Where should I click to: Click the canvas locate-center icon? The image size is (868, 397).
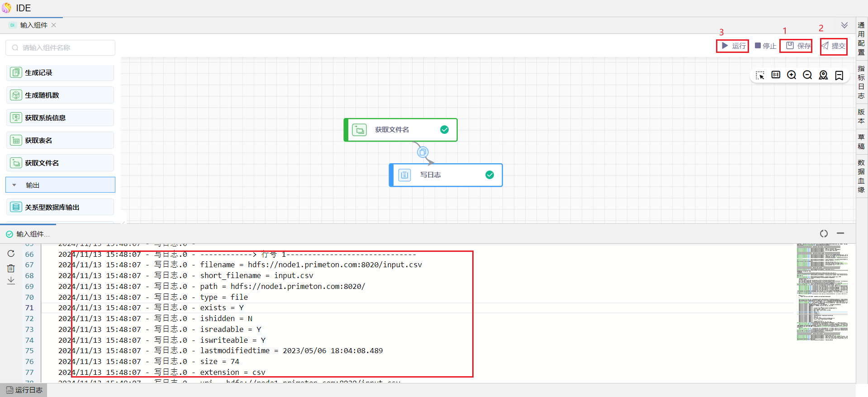823,75
